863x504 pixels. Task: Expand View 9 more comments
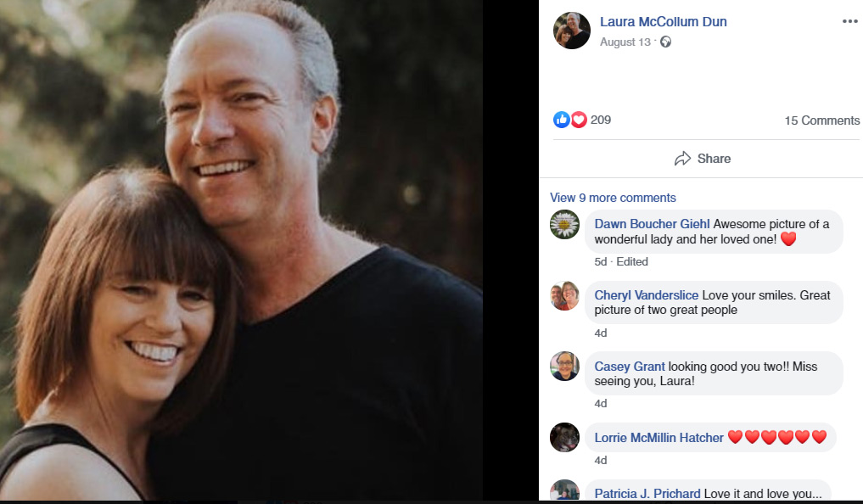613,198
